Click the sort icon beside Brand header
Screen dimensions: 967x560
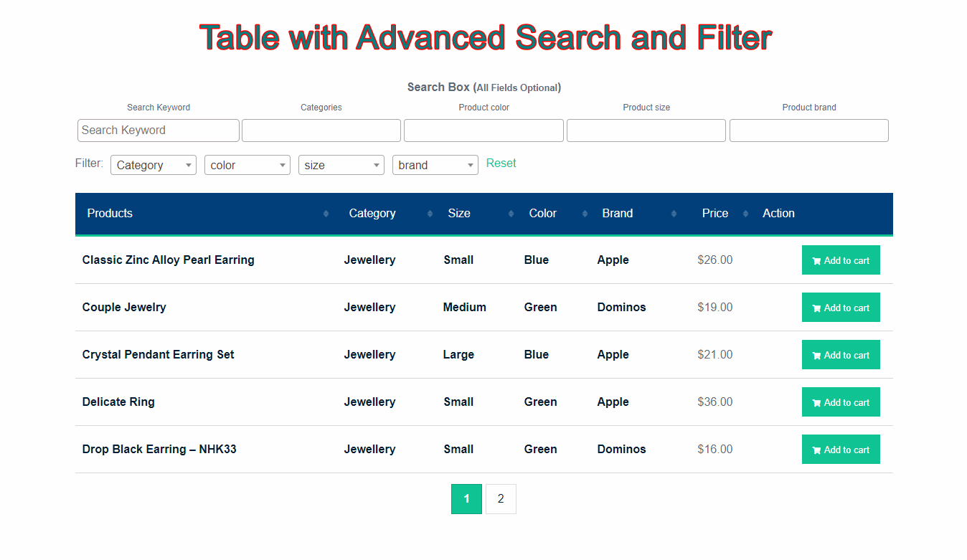click(x=674, y=214)
